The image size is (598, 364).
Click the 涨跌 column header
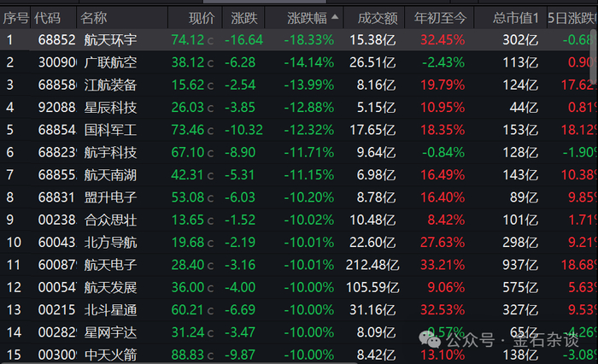click(x=243, y=17)
